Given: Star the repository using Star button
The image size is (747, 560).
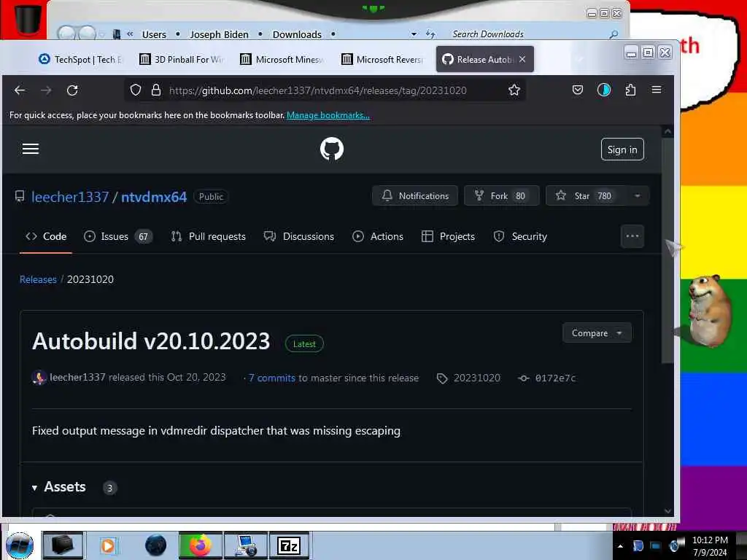Looking at the screenshot, I should point(586,195).
